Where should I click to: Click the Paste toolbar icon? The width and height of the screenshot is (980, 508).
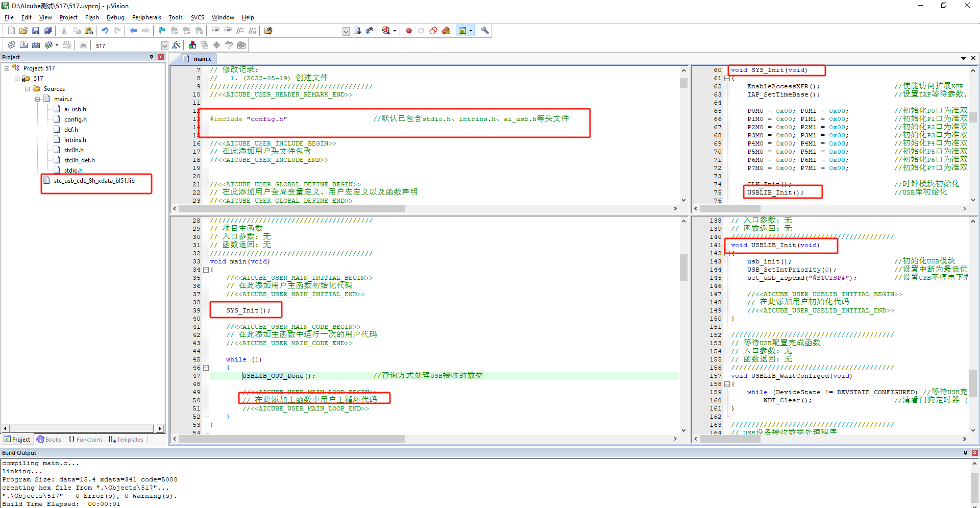pos(89,31)
